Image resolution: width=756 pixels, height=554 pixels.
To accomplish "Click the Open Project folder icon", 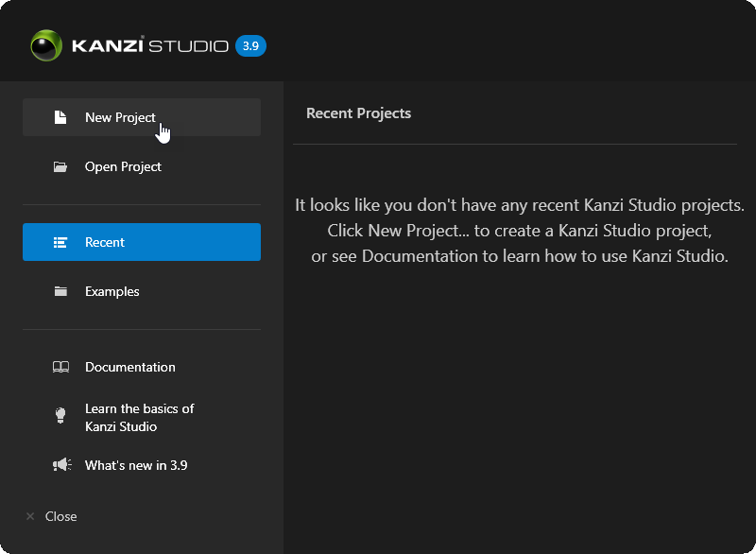I will click(60, 167).
